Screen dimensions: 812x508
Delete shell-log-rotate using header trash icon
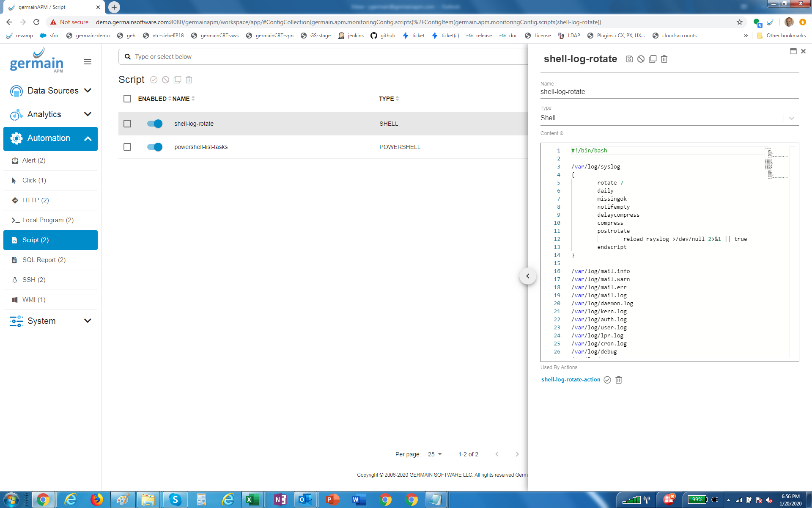(x=664, y=59)
